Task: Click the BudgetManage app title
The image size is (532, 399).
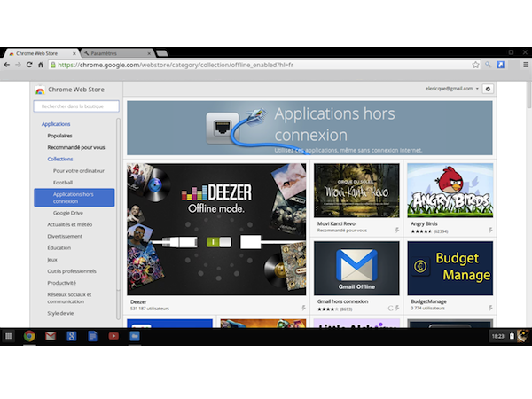Action: pos(428,301)
